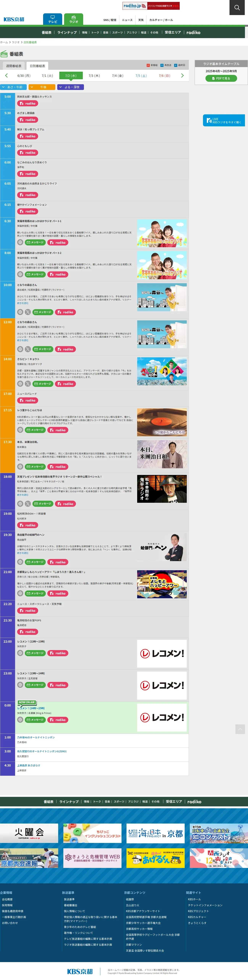The height and width of the screenshot is (980, 248).
Task: Go to previous week arrow
Action: [x=6, y=76]
